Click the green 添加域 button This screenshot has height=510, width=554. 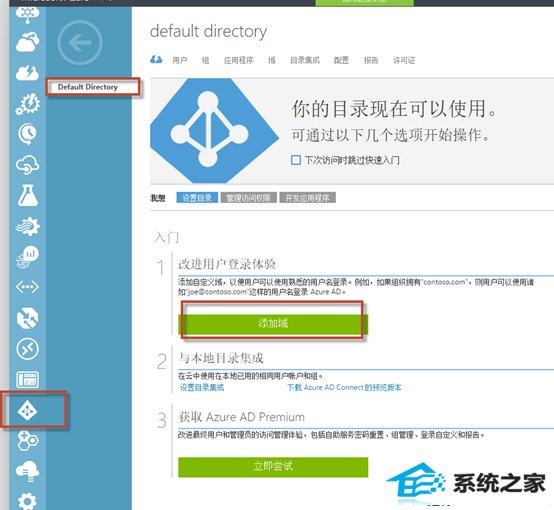pyautogui.click(x=273, y=324)
